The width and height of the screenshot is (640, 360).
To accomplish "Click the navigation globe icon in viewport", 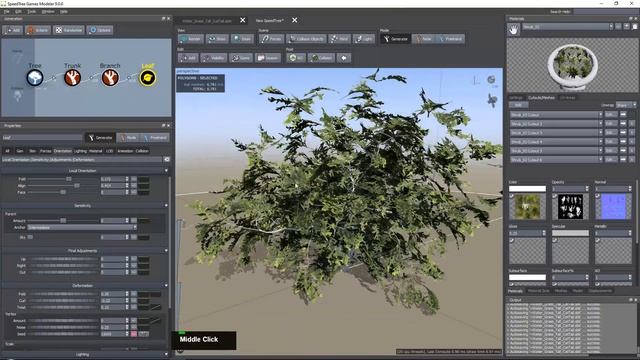I will [491, 80].
